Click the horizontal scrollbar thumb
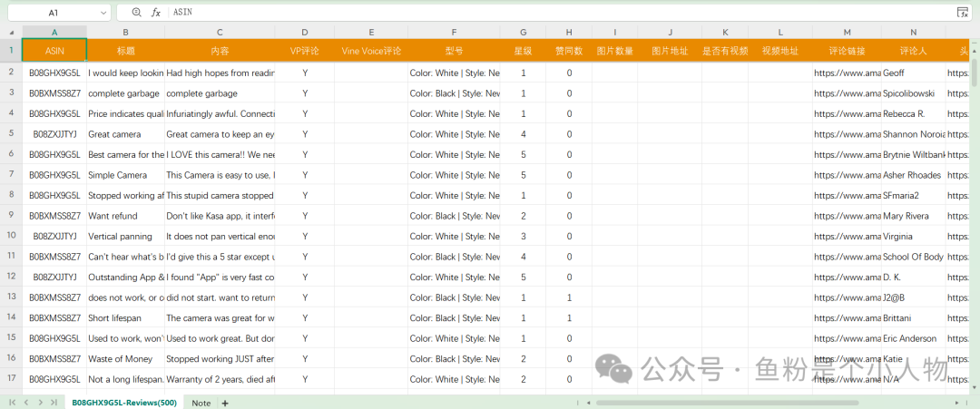 click(x=727, y=403)
